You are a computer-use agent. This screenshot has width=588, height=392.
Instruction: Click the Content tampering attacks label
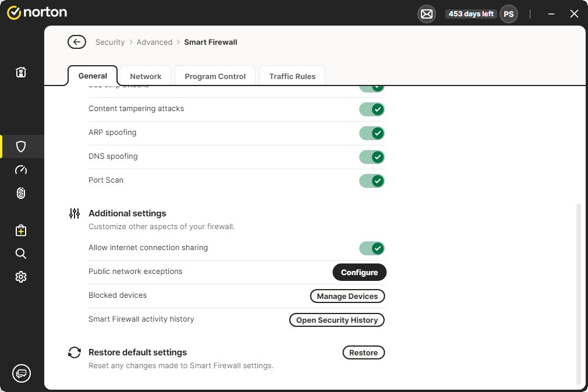[x=136, y=109]
